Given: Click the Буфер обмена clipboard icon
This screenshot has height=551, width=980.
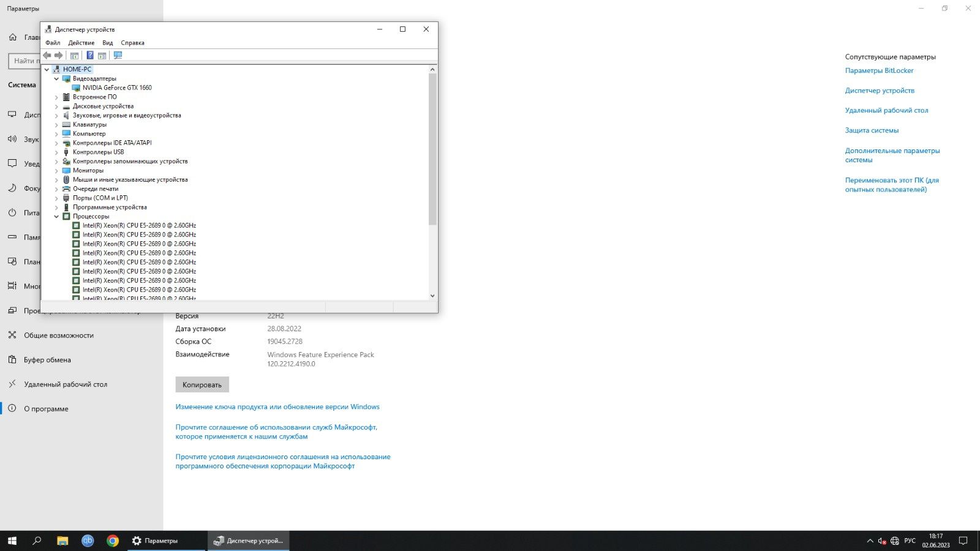Looking at the screenshot, I should [x=12, y=359].
